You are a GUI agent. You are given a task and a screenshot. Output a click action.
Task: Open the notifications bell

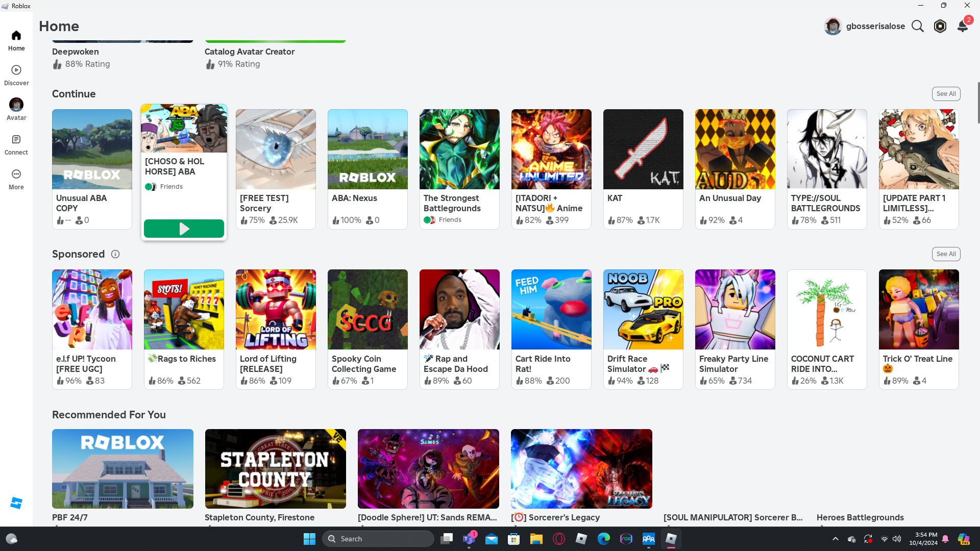(963, 26)
